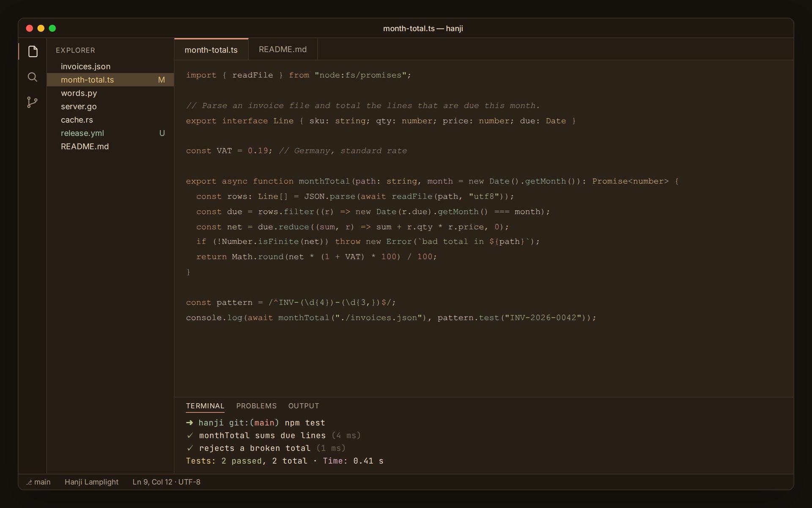
Task: Click the U untracked badge on release.yml
Action: coord(162,133)
